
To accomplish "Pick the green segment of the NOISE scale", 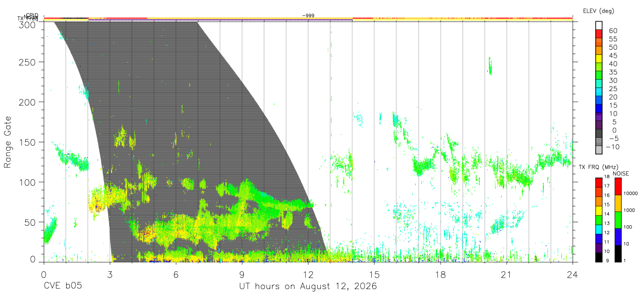I will [618, 220].
